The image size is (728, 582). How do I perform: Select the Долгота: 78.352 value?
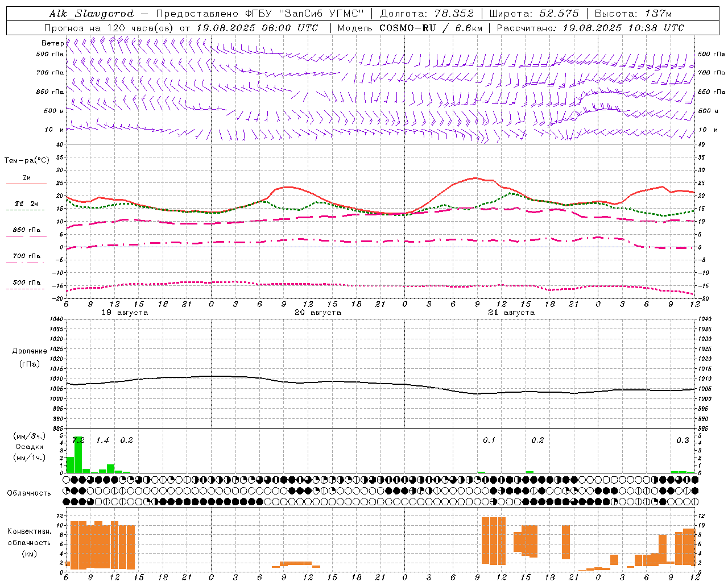(x=427, y=14)
